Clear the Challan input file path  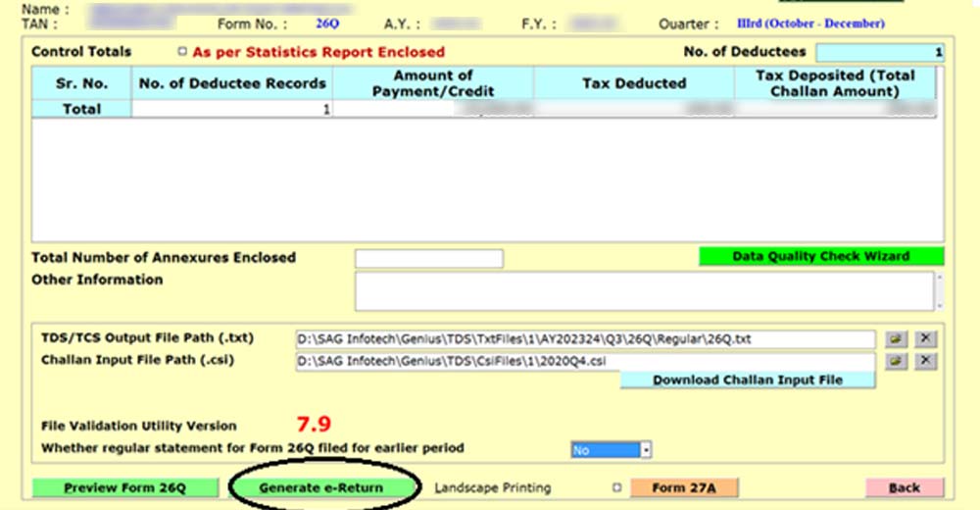925,361
